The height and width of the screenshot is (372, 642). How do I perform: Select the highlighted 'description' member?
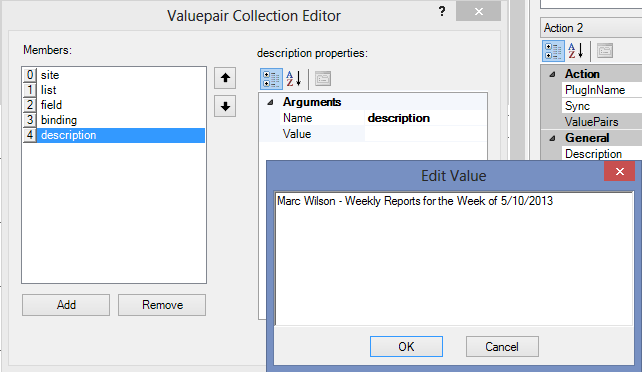[x=114, y=135]
